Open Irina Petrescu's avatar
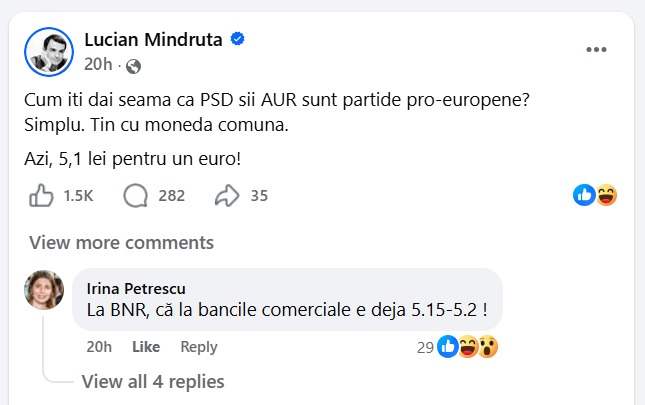Screen dimensions: 645x405 (x=44, y=290)
